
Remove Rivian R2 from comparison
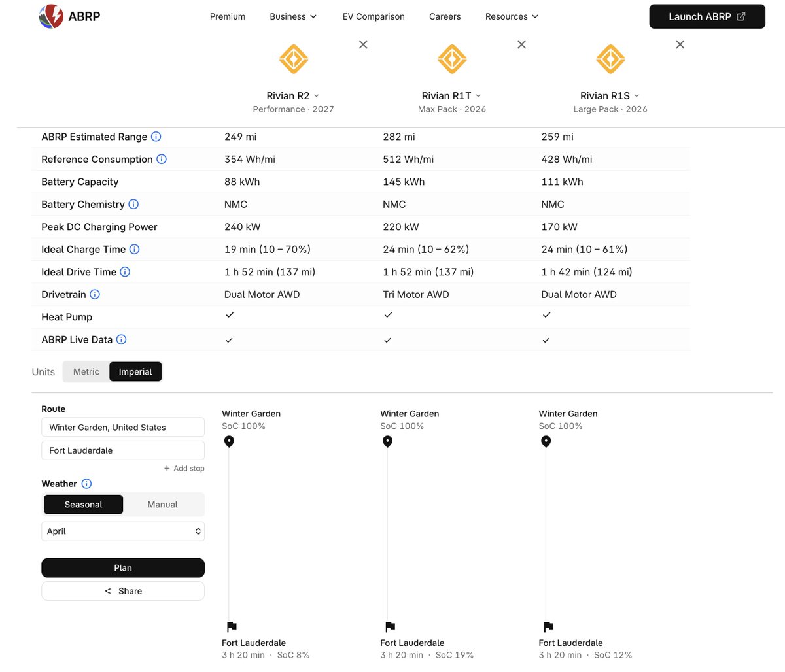pyautogui.click(x=363, y=44)
